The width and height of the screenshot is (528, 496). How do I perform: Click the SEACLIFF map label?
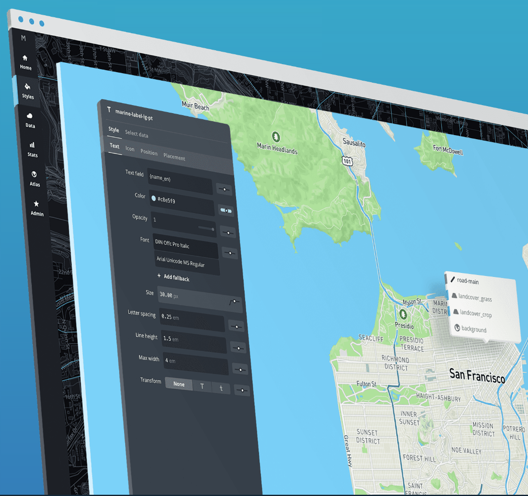point(371,338)
